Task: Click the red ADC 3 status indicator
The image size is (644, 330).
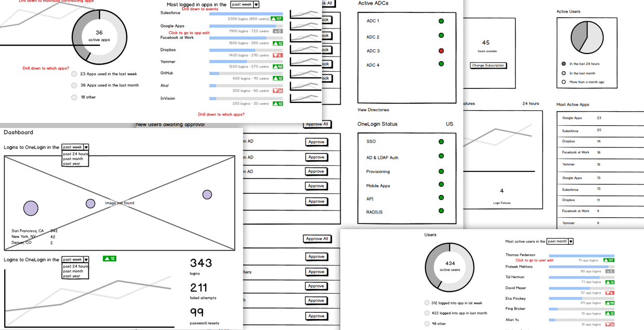Action: pyautogui.click(x=441, y=51)
